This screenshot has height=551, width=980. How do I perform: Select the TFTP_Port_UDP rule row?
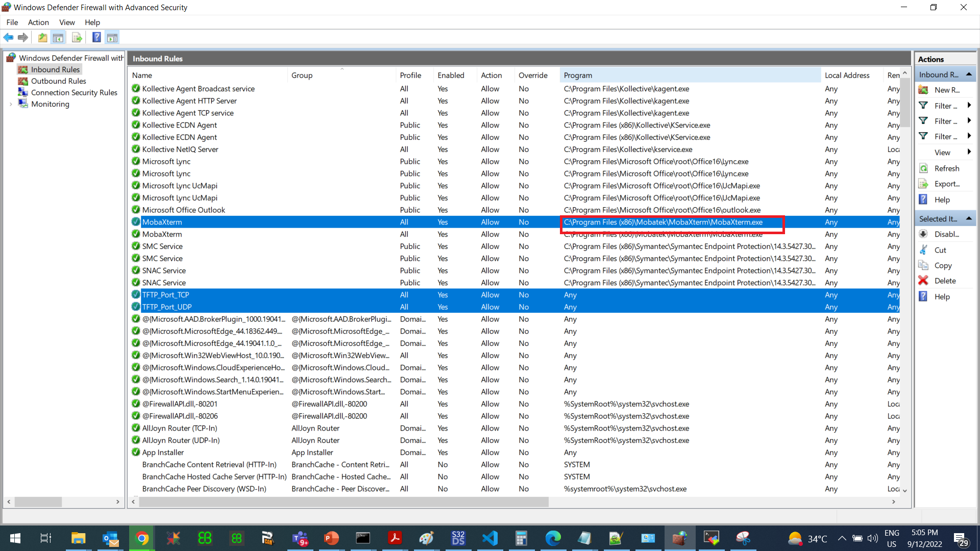coord(514,307)
